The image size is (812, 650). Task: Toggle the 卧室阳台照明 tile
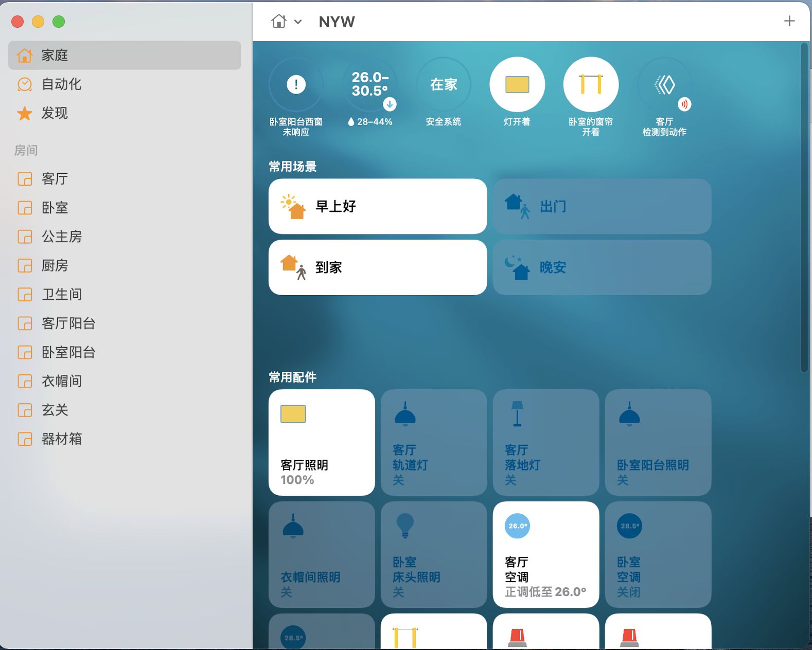658,442
